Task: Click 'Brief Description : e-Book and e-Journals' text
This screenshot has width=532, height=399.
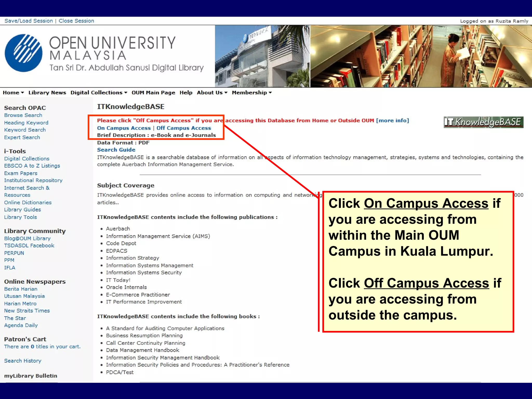Action: click(157, 135)
